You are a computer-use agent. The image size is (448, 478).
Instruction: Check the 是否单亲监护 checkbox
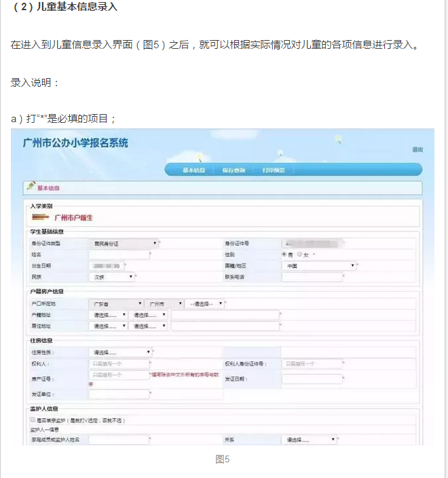click(x=32, y=420)
